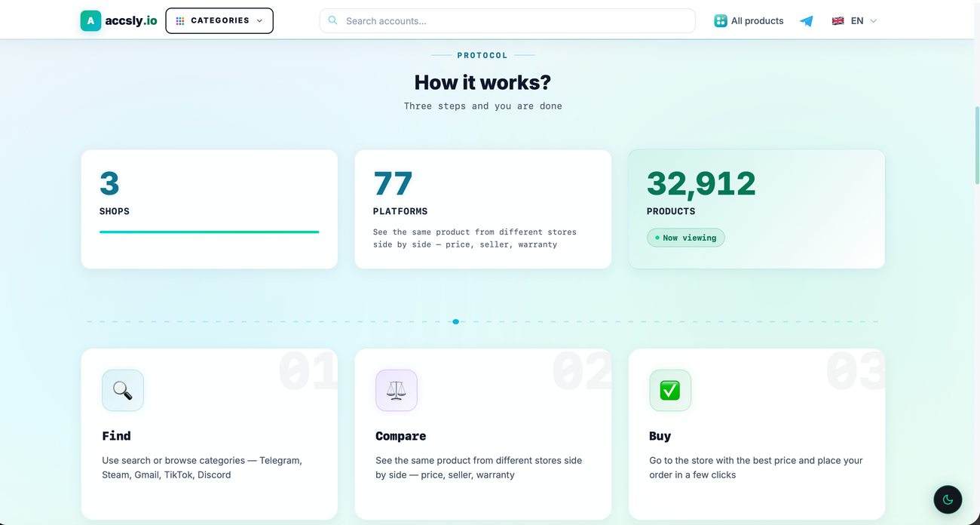This screenshot has width=980, height=525.
Task: Click the Buy step title
Action: click(x=660, y=436)
